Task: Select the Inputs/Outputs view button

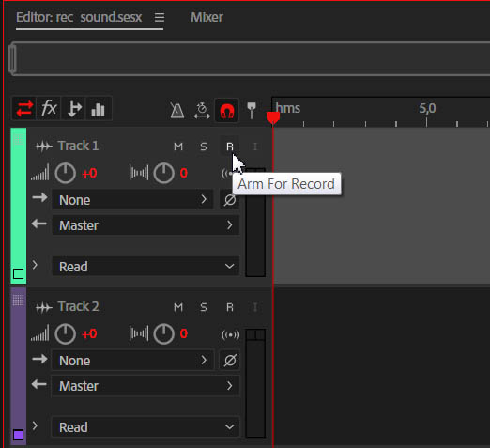Action: coord(24,109)
